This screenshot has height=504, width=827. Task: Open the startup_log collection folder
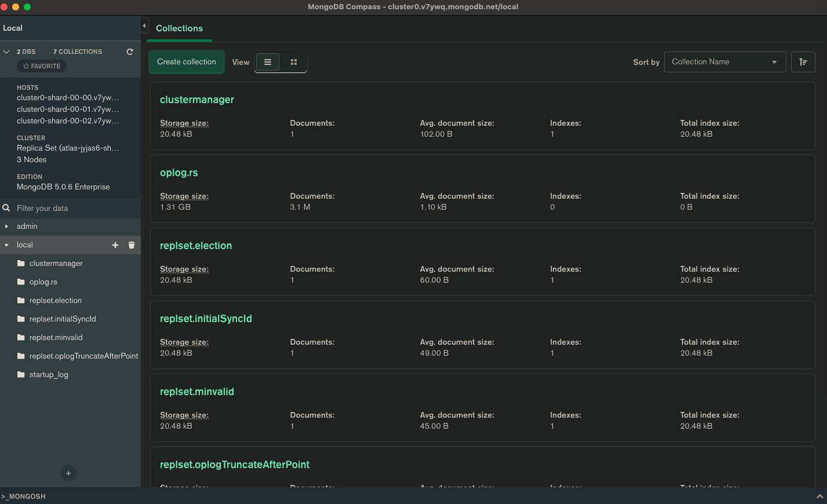coord(49,375)
